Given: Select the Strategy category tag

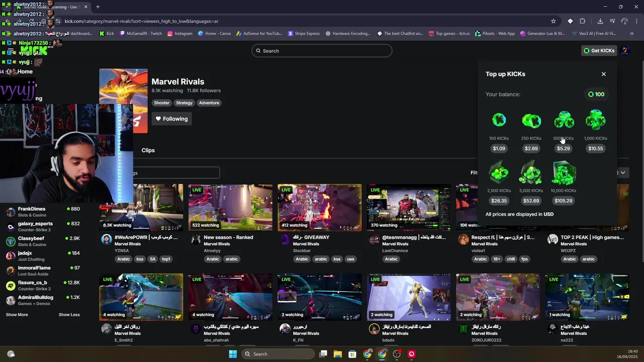Looking at the screenshot, I should (184, 103).
